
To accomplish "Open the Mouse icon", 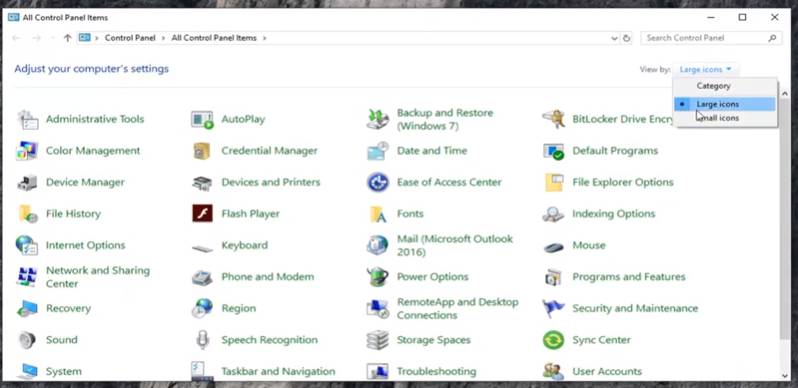I will [x=553, y=248].
